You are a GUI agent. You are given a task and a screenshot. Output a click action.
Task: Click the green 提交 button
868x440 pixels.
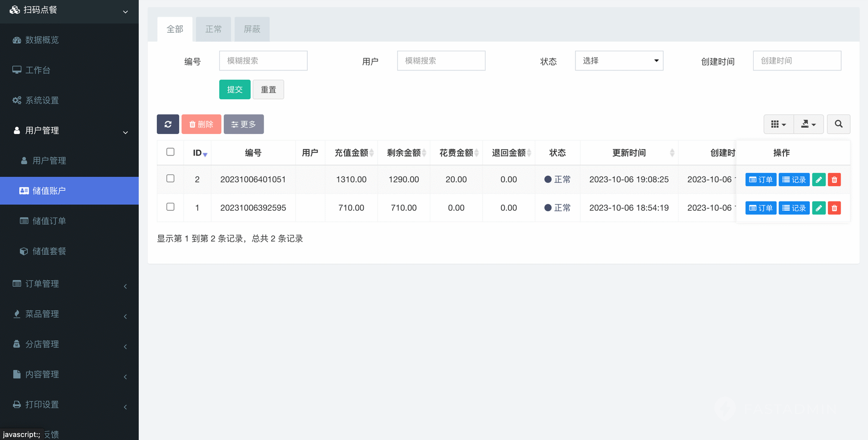(234, 89)
